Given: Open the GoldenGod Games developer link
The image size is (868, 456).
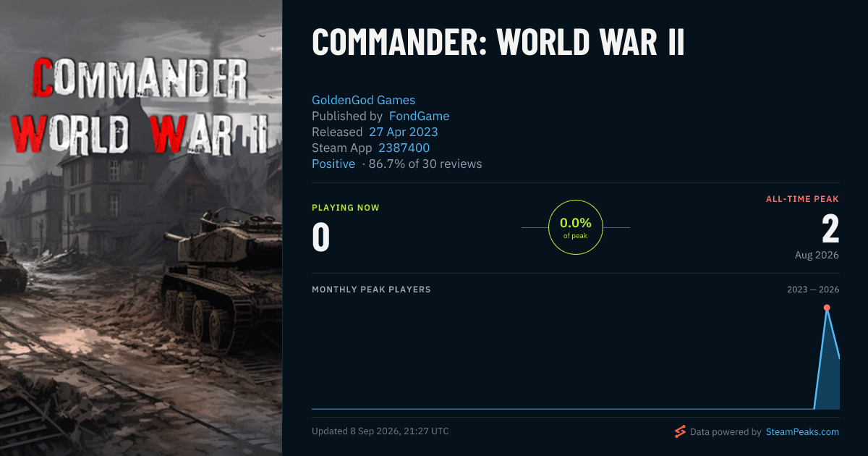Looking at the screenshot, I should (x=363, y=100).
